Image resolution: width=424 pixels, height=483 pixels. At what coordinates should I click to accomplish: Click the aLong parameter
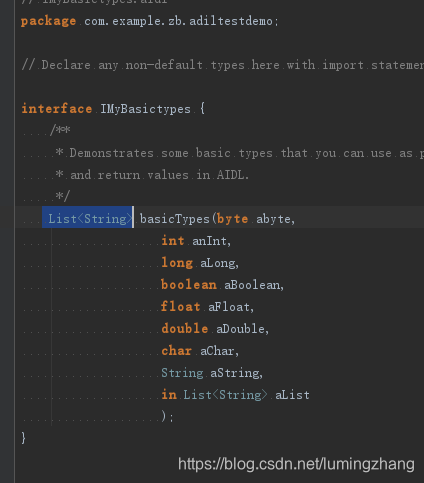[x=218, y=263]
